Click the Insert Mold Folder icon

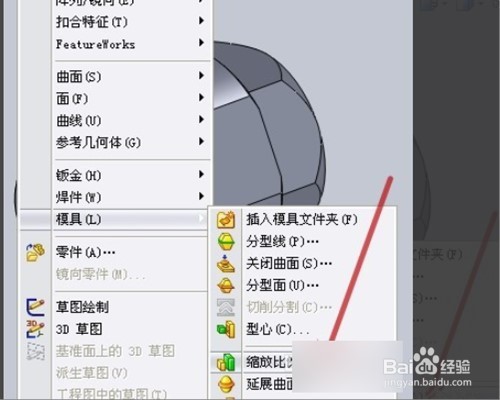[226, 219]
